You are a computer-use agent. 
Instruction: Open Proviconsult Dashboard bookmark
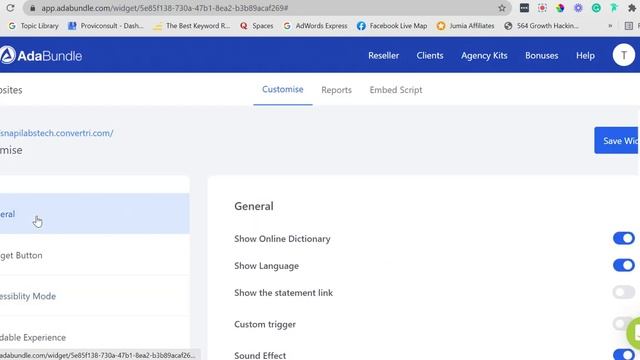(106, 26)
